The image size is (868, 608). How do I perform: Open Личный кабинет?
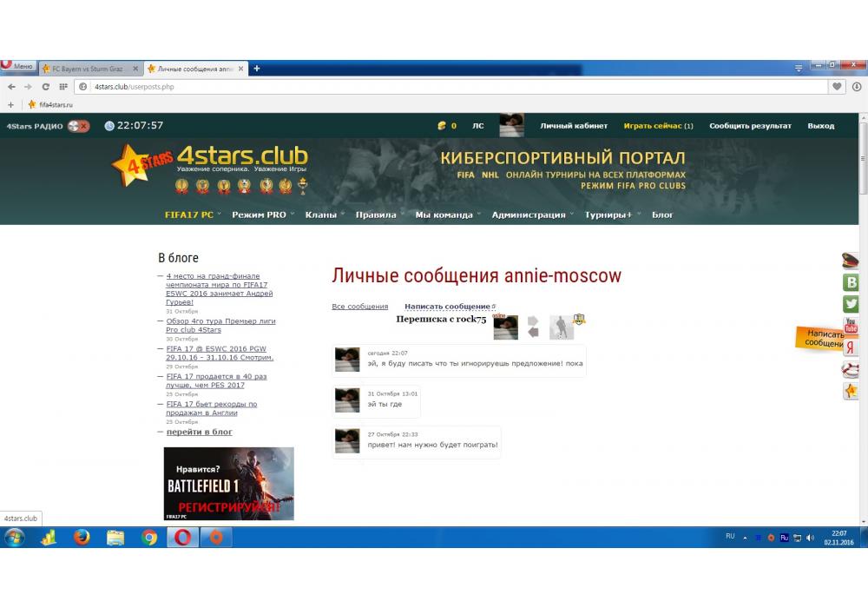(574, 126)
